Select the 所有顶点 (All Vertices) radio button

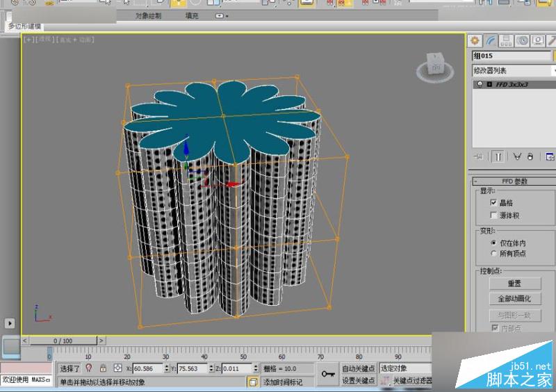point(493,254)
